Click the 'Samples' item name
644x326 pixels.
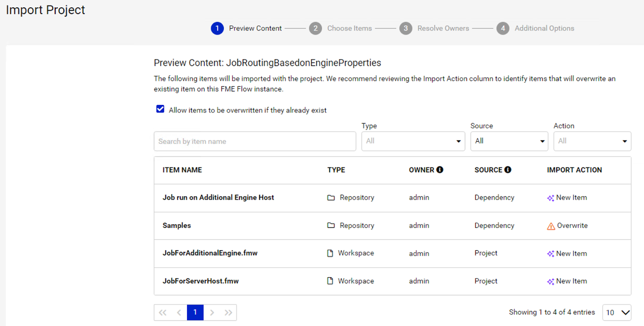[177, 225]
